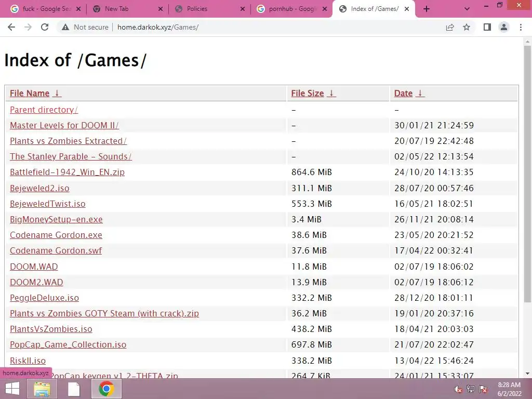Sort by Date column header
Viewport: 532px width, 399px height.
tap(409, 94)
